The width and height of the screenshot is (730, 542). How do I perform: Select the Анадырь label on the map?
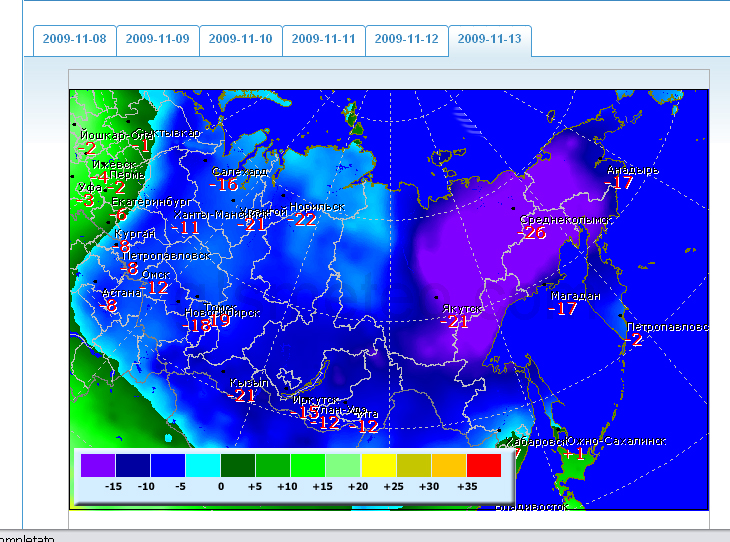[x=632, y=170]
